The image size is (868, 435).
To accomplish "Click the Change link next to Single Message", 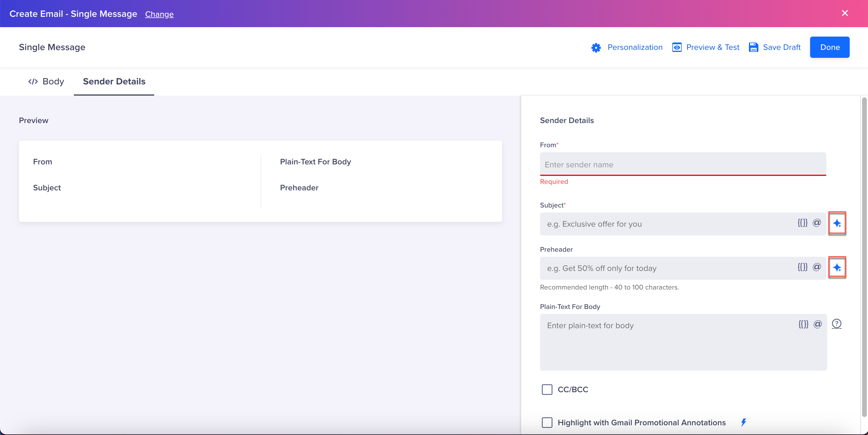I will [159, 14].
